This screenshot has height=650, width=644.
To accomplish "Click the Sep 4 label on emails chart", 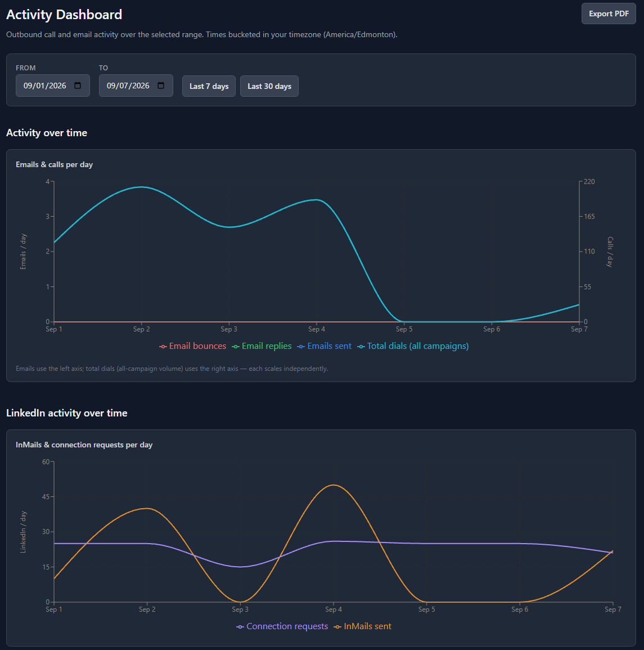I will tap(317, 329).
